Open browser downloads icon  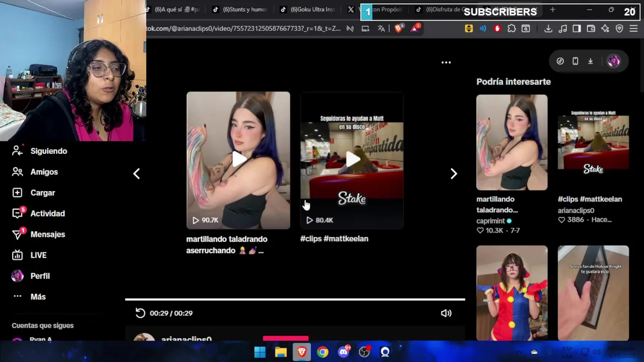tap(548, 29)
